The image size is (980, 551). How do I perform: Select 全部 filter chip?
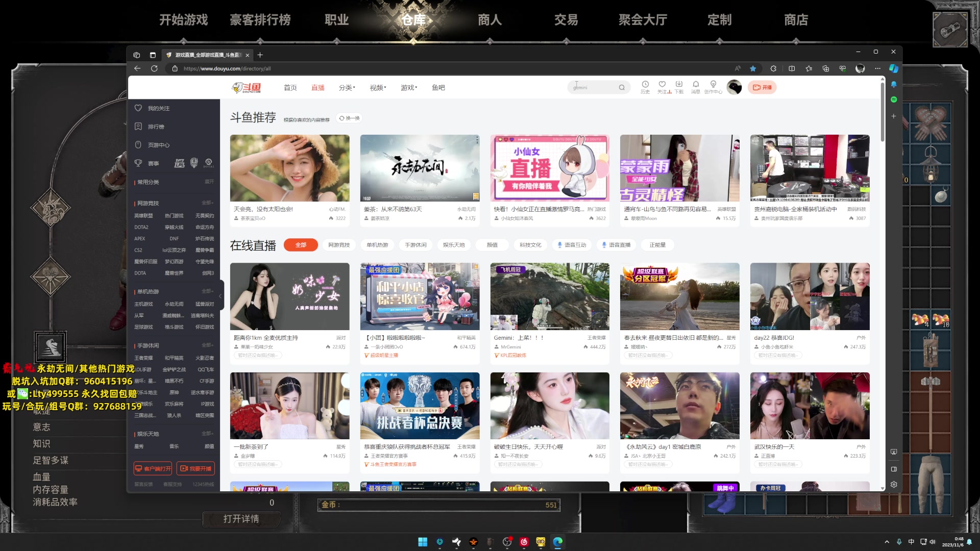coord(301,245)
